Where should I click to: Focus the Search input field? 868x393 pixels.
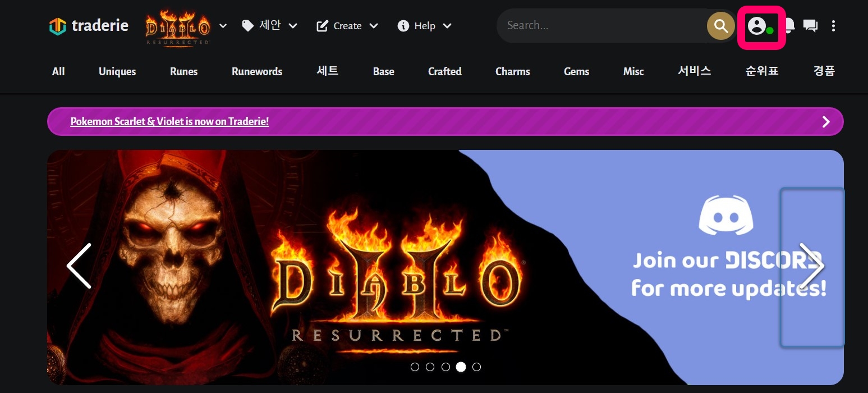point(603,25)
